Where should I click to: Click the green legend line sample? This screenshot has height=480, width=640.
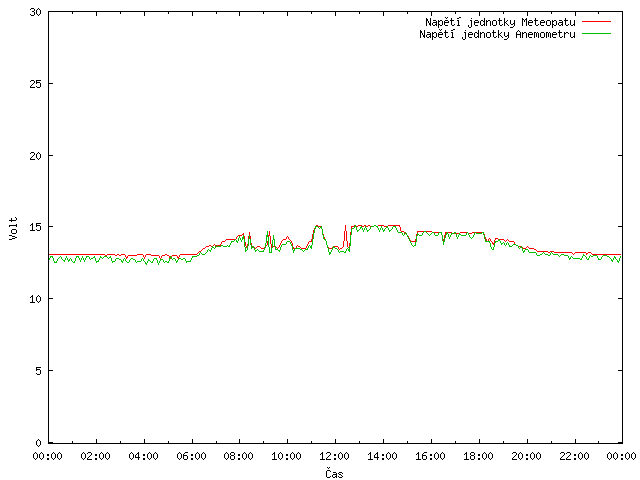[x=596, y=33]
